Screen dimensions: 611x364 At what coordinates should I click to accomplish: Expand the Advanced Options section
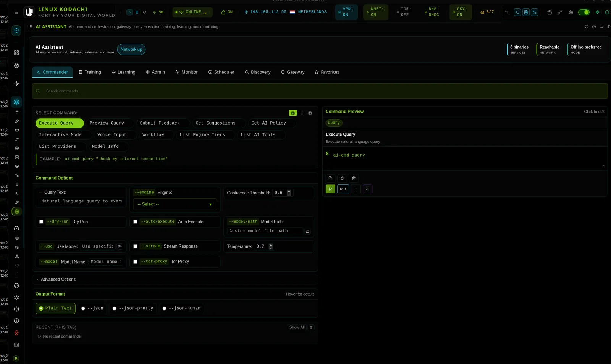pyautogui.click(x=175, y=280)
